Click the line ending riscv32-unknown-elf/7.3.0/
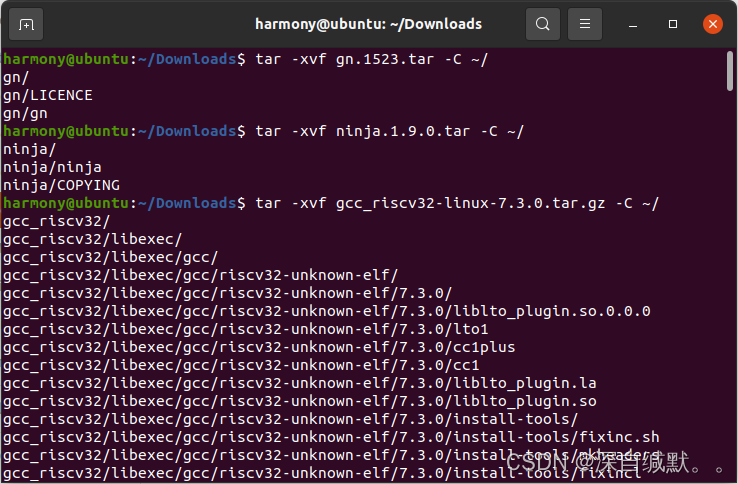This screenshot has width=738, height=484. [x=227, y=293]
